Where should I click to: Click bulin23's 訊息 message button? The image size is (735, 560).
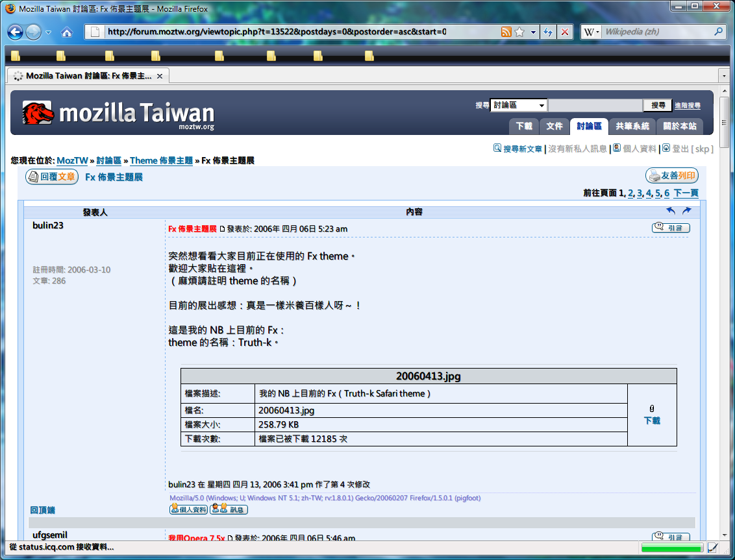(229, 509)
